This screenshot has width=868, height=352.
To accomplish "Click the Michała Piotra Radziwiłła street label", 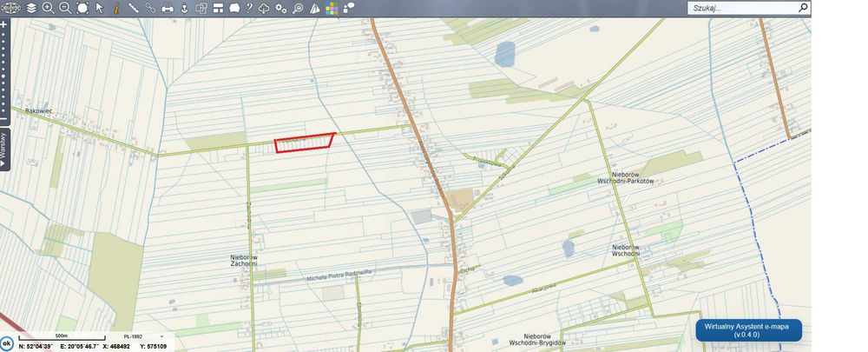I will [x=339, y=276].
